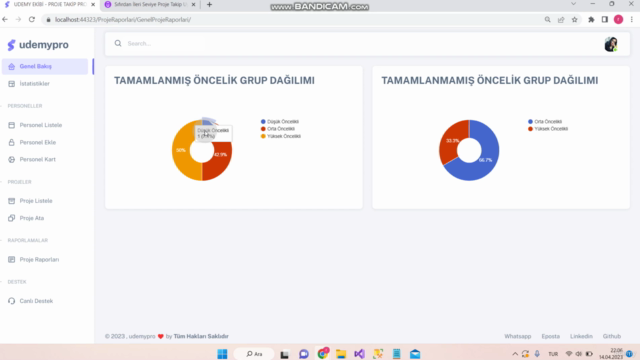Image resolution: width=640 pixels, height=360 pixels.
Task: Open İstatistikler in the sidebar
Action: 34,84
